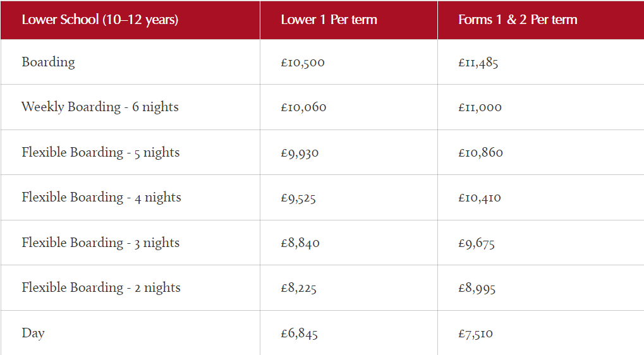Click the £10,860 fee value
The width and height of the screenshot is (644, 355).
coord(480,153)
